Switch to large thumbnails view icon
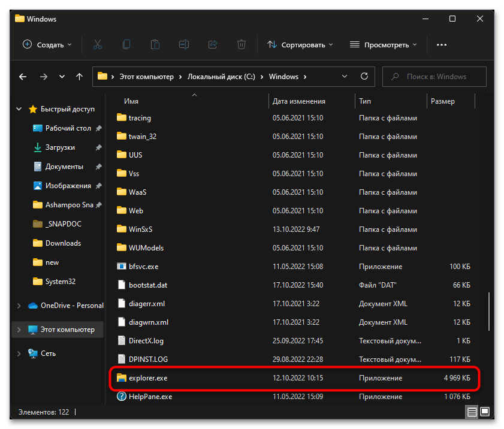The width and height of the screenshot is (504, 429). [x=485, y=412]
